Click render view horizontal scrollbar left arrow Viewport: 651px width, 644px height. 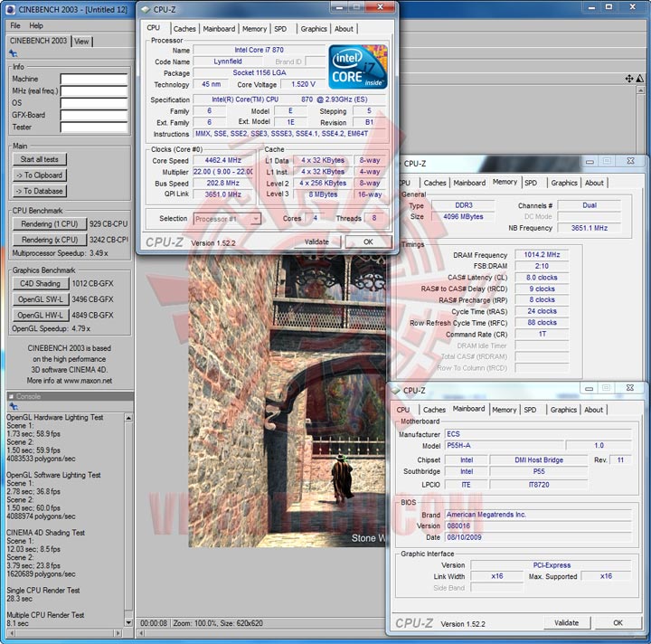click(x=142, y=633)
